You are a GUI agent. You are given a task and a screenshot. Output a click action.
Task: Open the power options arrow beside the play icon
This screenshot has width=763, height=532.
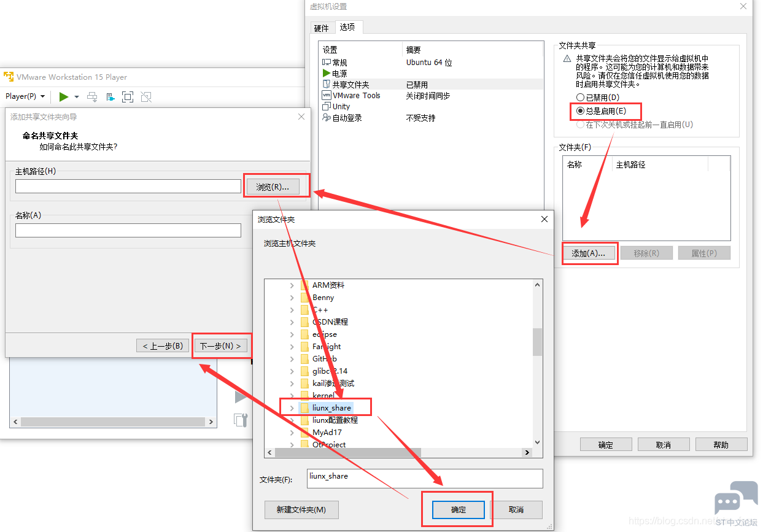[77, 97]
